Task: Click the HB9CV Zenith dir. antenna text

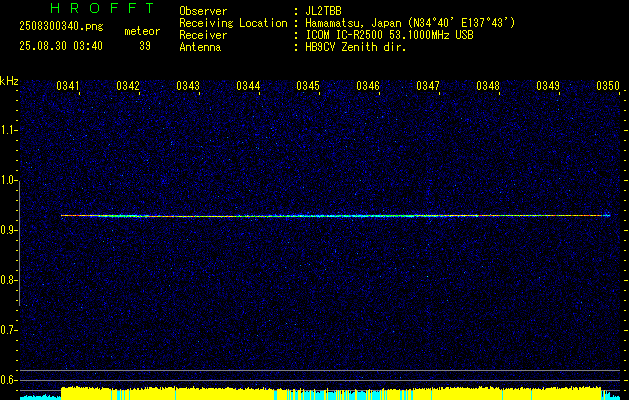Action: pos(356,47)
